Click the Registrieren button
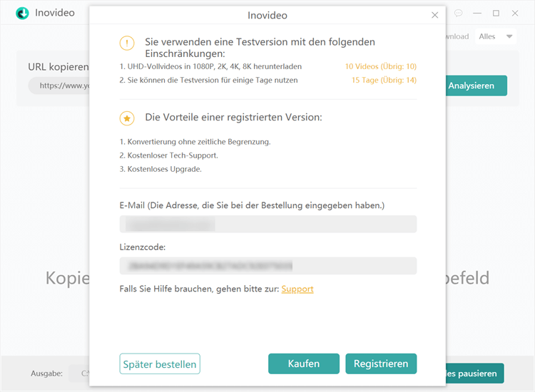The image size is (535, 392). pyautogui.click(x=381, y=363)
